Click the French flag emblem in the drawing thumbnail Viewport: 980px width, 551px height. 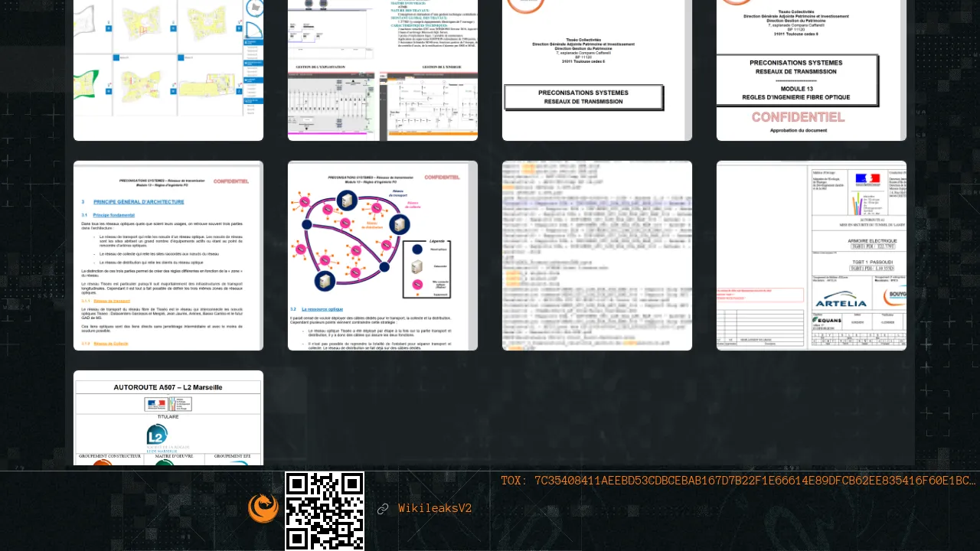click(x=867, y=178)
